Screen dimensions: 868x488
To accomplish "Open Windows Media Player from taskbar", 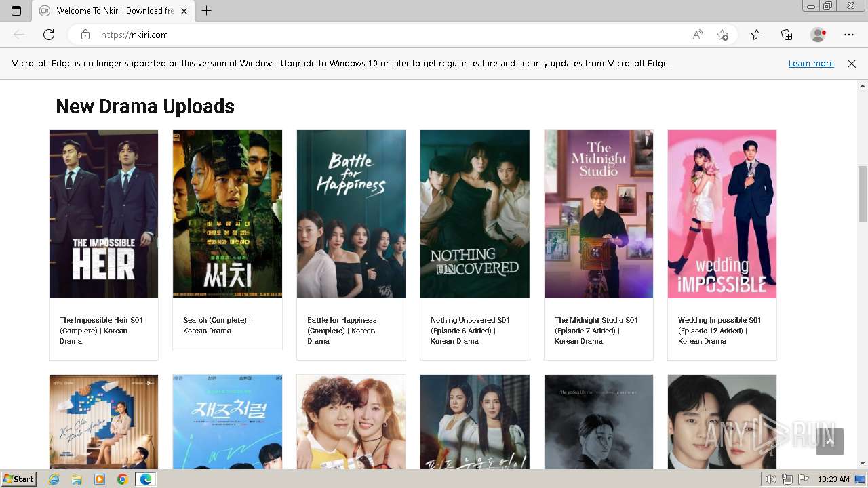I will pos(100,479).
